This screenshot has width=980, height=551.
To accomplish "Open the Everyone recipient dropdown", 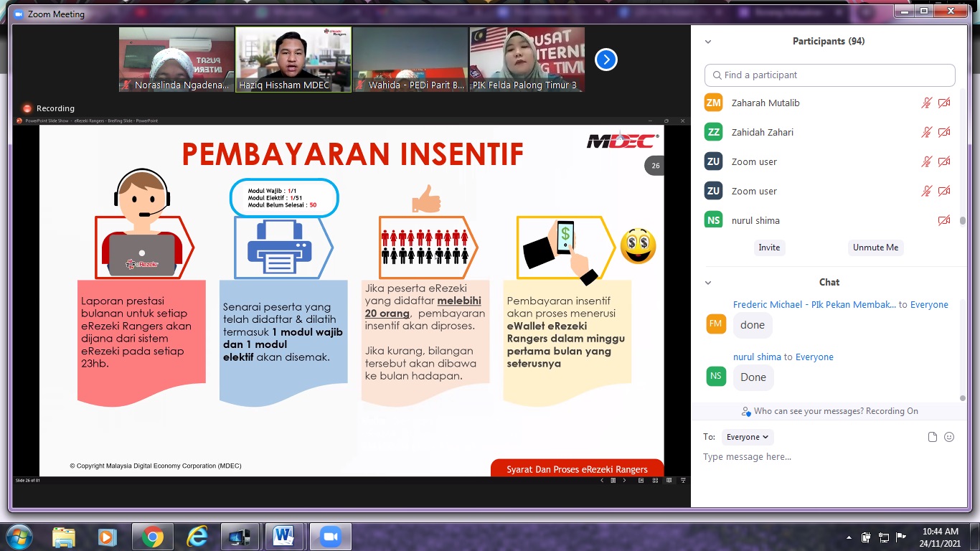I will pyautogui.click(x=748, y=437).
